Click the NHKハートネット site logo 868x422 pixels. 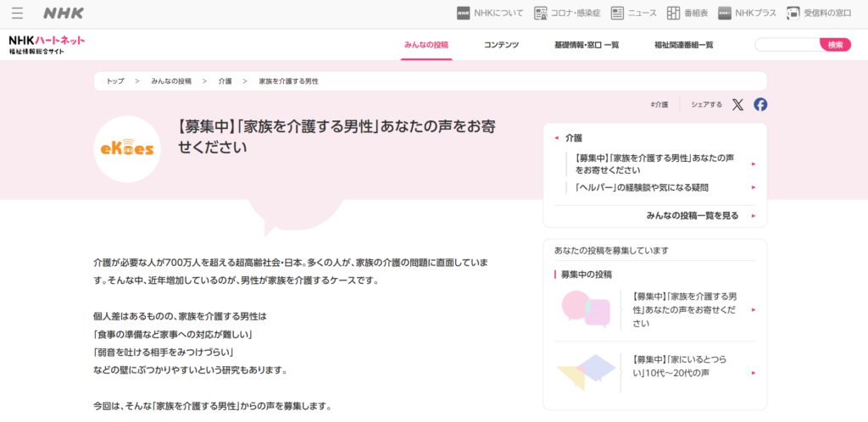pyautogui.click(x=47, y=45)
